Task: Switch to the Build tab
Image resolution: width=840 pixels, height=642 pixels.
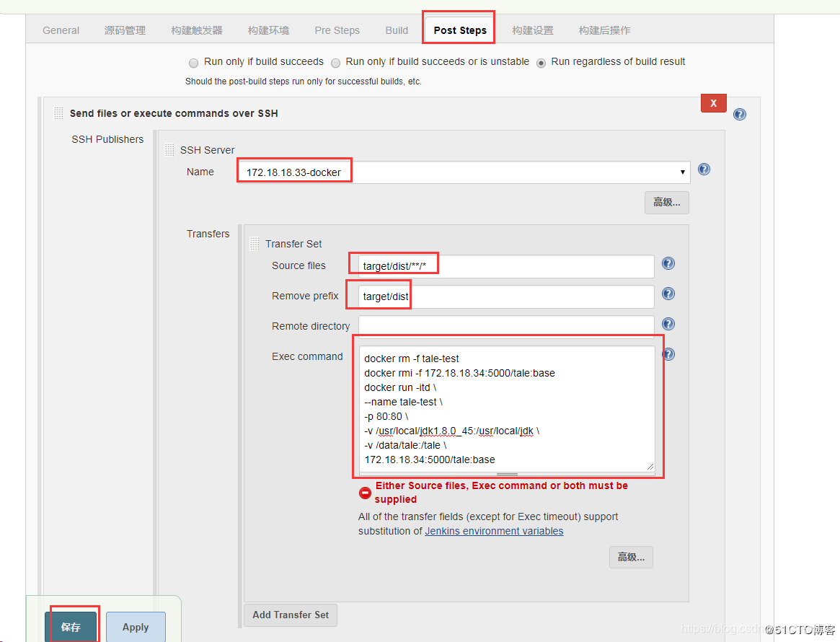Action: (x=397, y=30)
